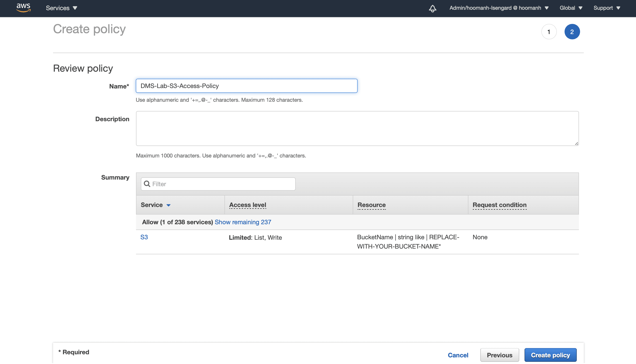Click the AWS logo home icon

coord(23,8)
